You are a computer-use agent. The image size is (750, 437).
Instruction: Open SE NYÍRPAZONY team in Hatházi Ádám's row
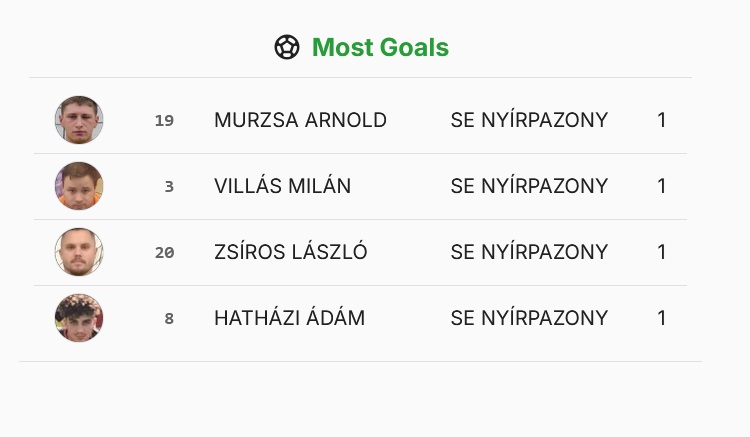[529, 318]
